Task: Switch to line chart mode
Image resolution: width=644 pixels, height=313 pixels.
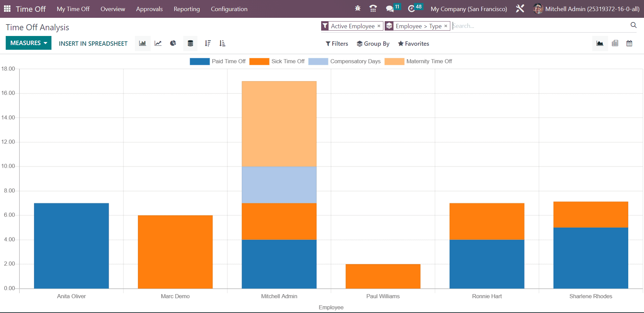Action: (x=158, y=43)
